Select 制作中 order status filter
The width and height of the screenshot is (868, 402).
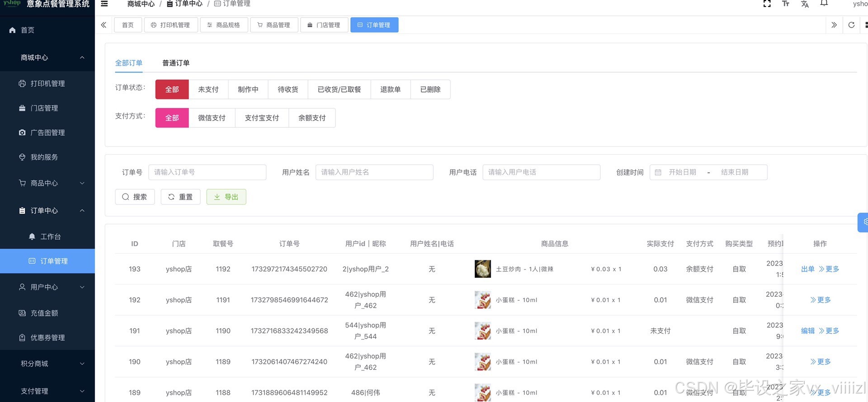click(x=248, y=89)
